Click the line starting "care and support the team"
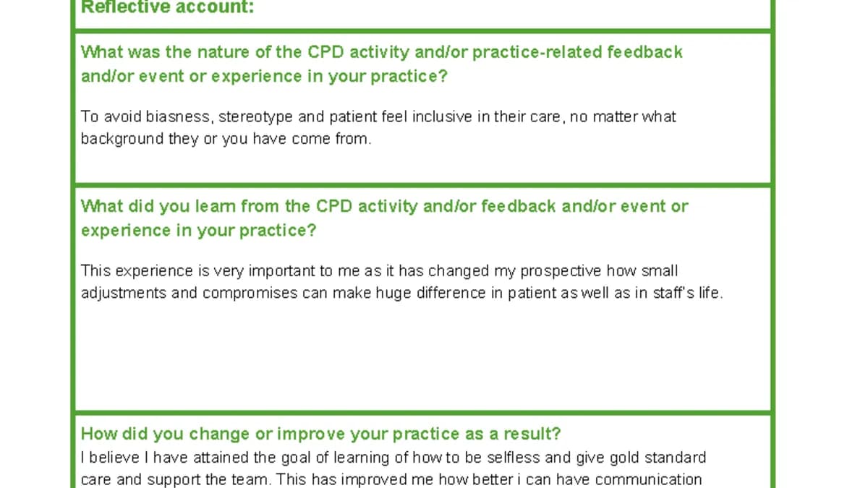Screen dimensions: 868x488 pyautogui.click(x=391, y=480)
